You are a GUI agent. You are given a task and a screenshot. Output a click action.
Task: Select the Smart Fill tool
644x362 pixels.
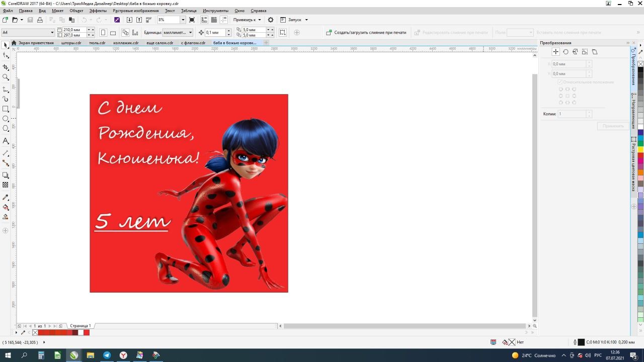[6, 217]
